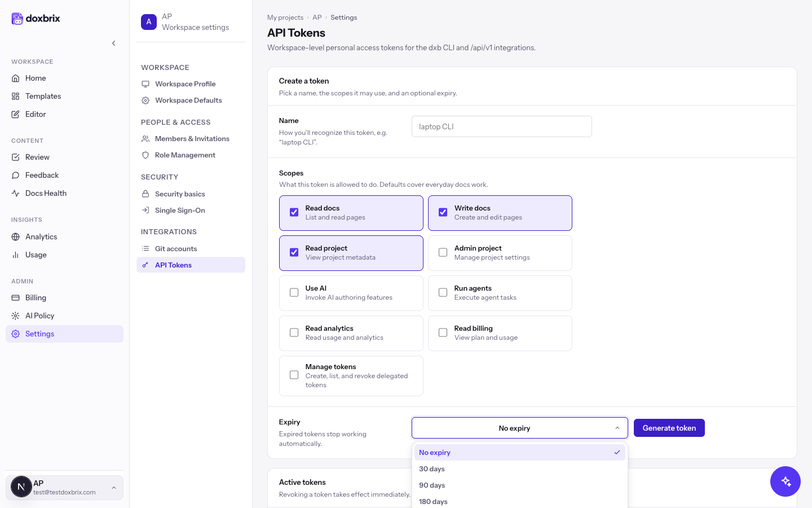This screenshot has width=812, height=508.
Task: Click the Docs Health pulse icon
Action: click(16, 193)
